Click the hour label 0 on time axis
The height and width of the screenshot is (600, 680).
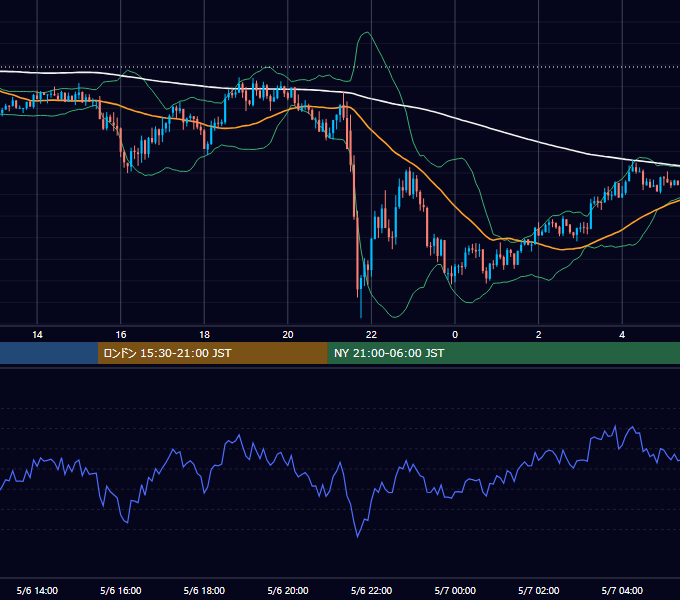pos(455,335)
